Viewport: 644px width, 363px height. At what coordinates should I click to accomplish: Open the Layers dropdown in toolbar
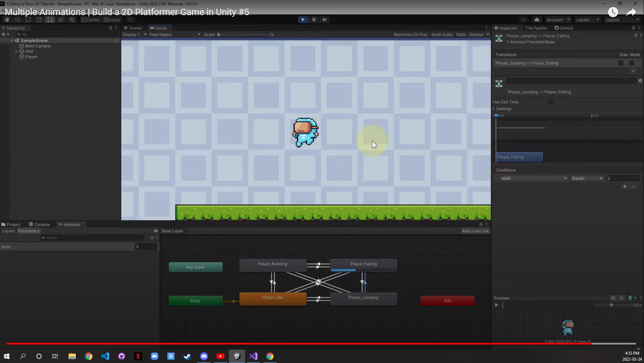coord(588,19)
